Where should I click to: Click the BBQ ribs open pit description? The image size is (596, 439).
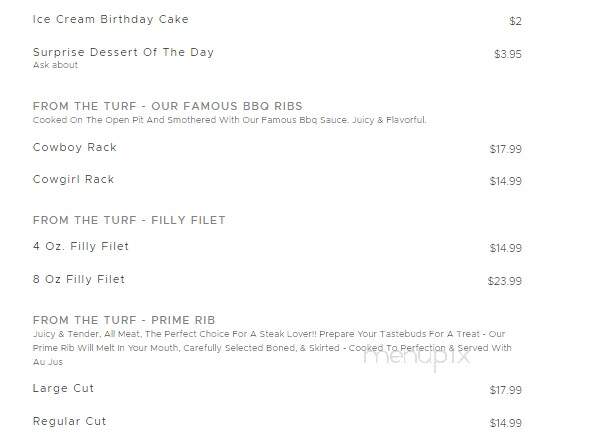coord(230,120)
